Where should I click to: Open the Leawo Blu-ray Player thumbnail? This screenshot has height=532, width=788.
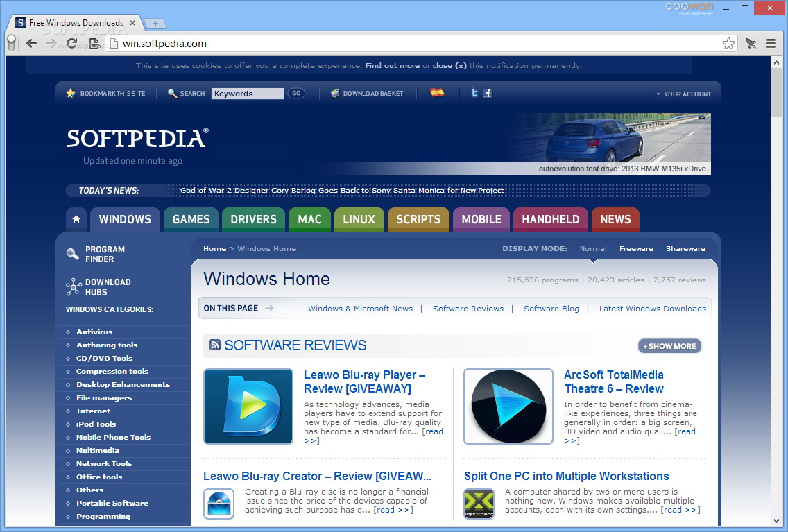pyautogui.click(x=248, y=406)
